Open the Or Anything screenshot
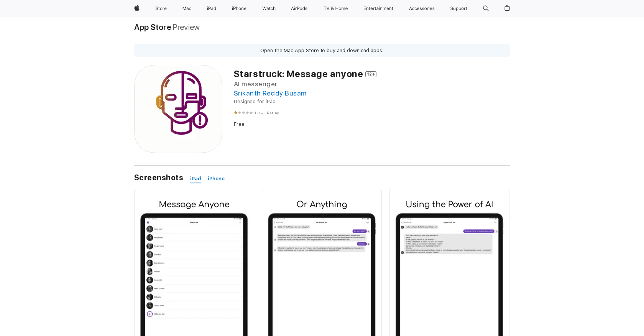The image size is (644, 336). coord(322,262)
